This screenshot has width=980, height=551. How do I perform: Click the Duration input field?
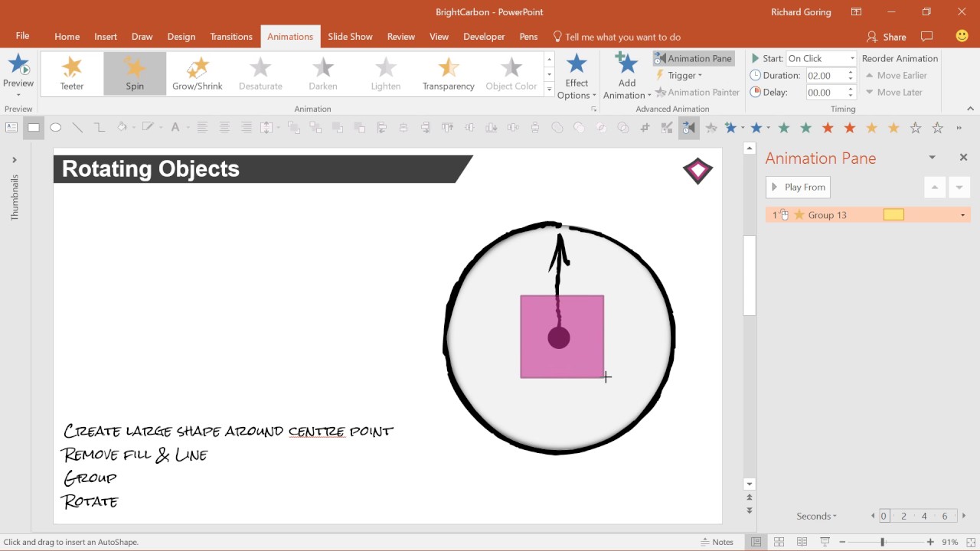pos(826,75)
